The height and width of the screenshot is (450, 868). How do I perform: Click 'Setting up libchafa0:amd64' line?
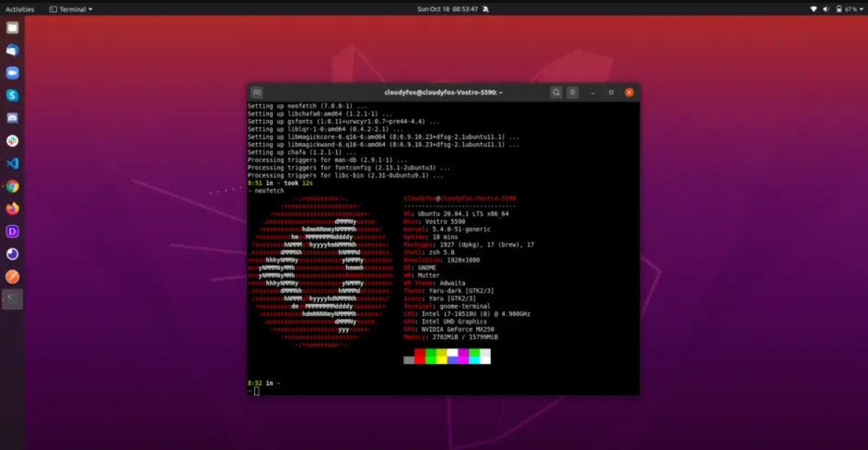(x=319, y=114)
